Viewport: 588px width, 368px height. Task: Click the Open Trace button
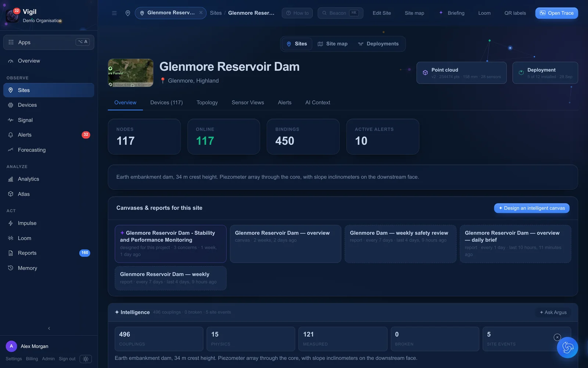556,13
